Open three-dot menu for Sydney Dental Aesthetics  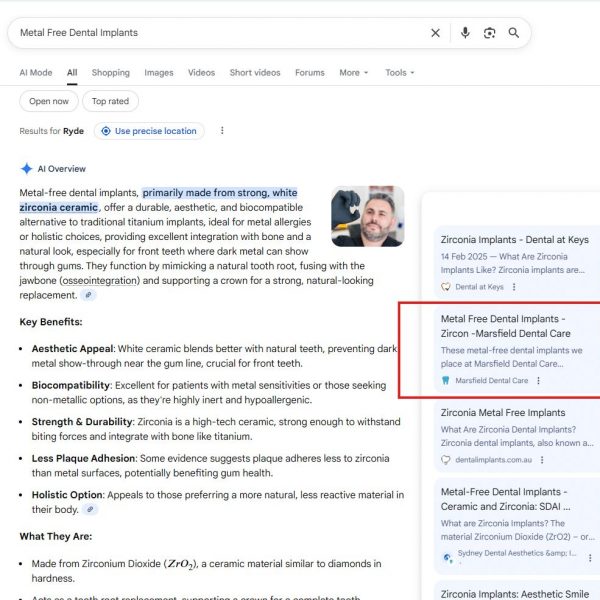[x=590, y=558]
